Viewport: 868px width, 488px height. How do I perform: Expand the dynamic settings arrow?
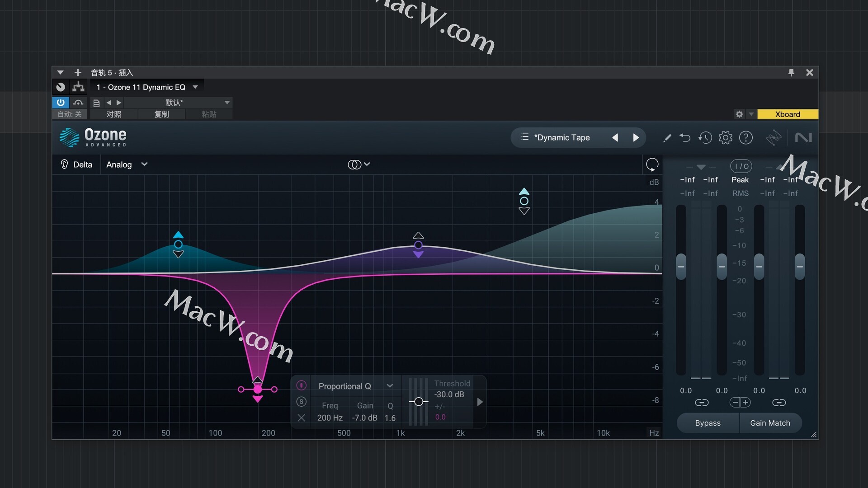(x=480, y=402)
